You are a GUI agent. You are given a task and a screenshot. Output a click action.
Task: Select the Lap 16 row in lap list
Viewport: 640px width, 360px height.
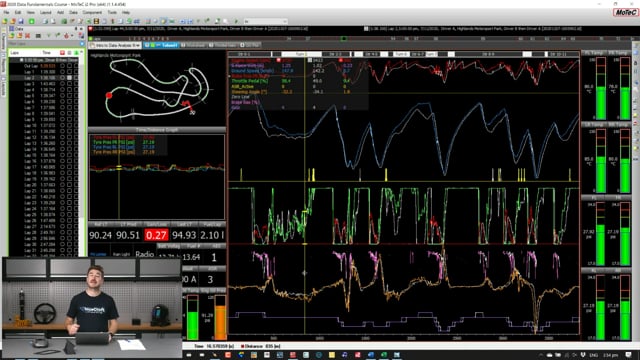(44, 161)
